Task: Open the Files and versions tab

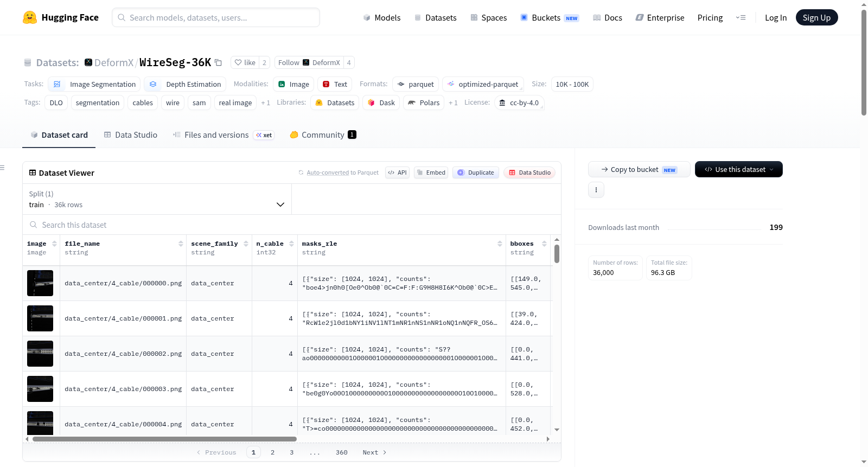Action: pyautogui.click(x=224, y=135)
